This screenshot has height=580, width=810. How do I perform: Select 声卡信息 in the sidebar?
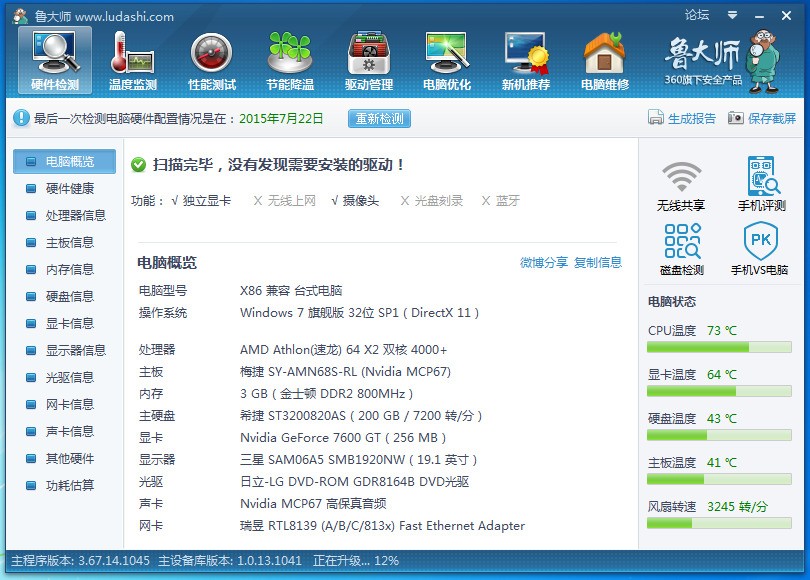coord(65,431)
